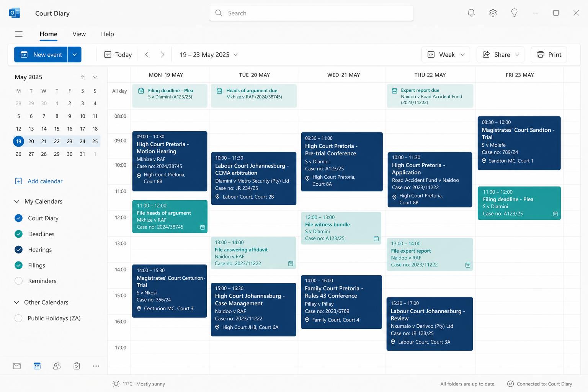
Task: Move mini calendar to previous month
Action: point(83,77)
